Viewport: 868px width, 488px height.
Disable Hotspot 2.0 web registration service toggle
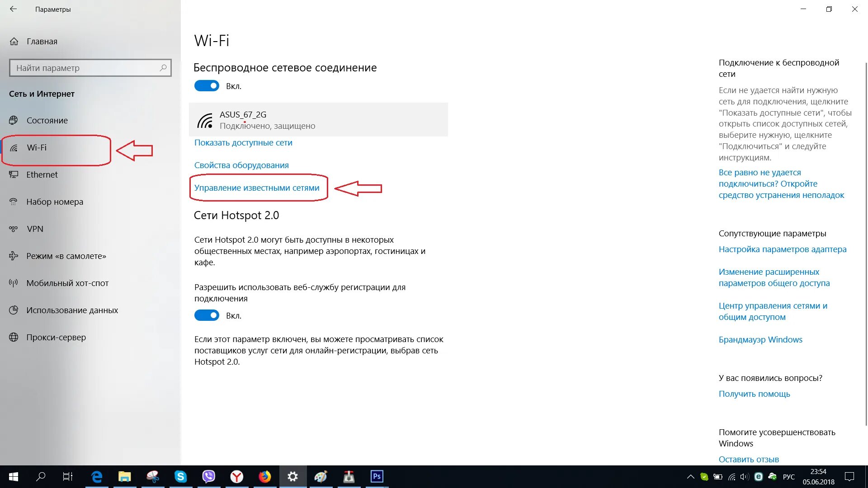[x=207, y=315]
